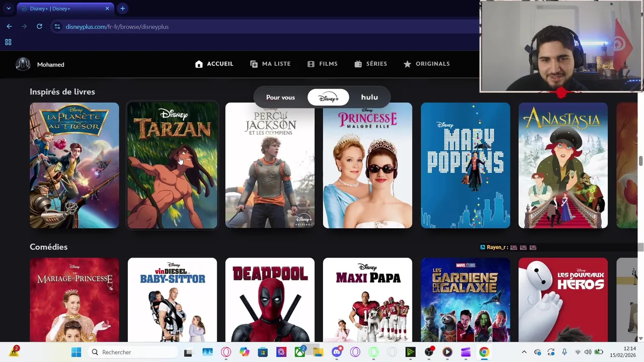The height and width of the screenshot is (362, 644).
Task: Open La Planète au Trésor poster
Action: click(74, 165)
